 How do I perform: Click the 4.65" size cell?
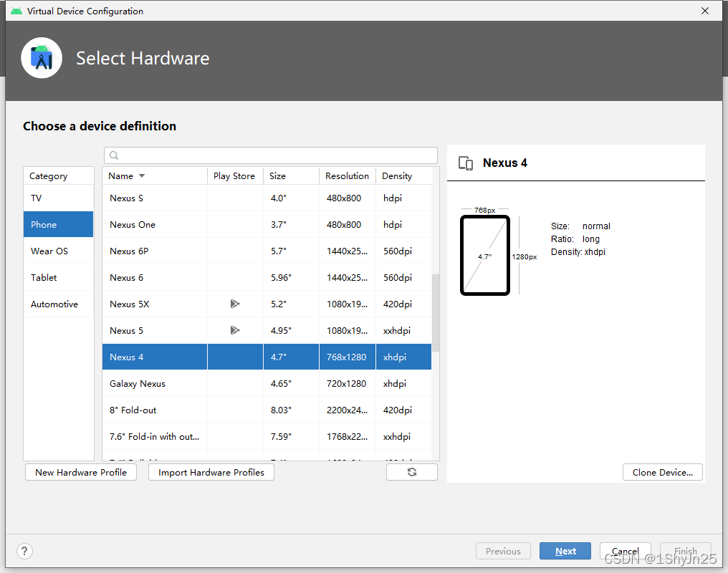(291, 384)
